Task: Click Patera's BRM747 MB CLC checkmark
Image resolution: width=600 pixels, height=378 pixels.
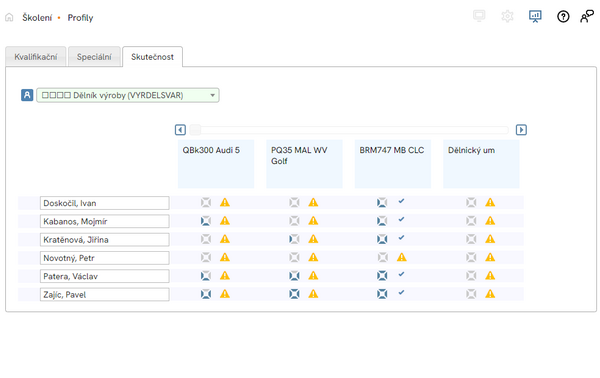Action: [401, 274]
